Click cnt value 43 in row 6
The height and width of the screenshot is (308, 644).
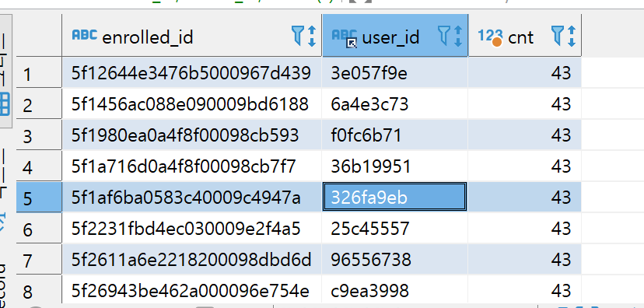pos(524,229)
